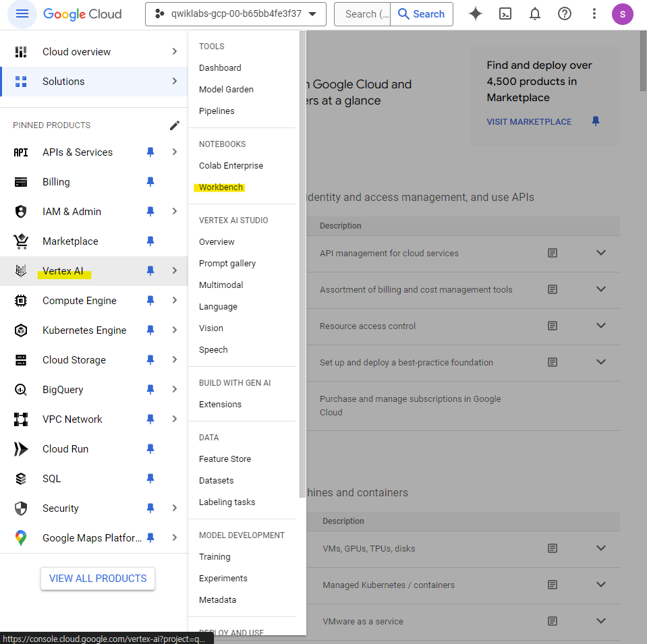The image size is (647, 644).
Task: Click the Google Maps Platform pin icon
Action: click(x=21, y=538)
